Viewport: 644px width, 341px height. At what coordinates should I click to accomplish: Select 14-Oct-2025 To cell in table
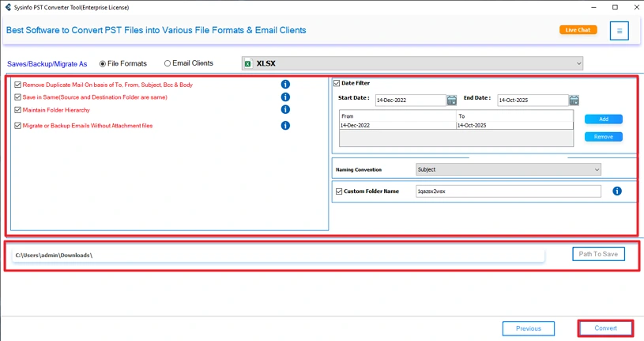(514, 125)
